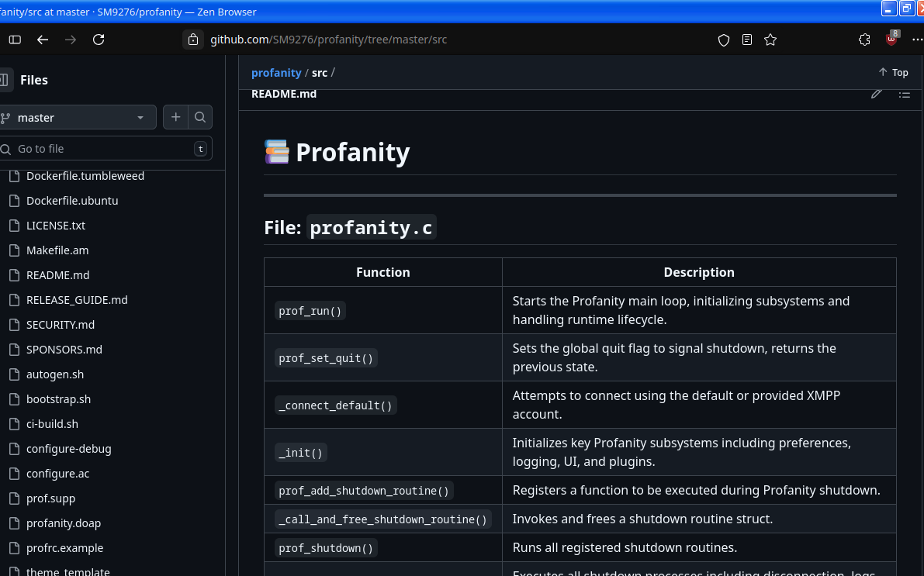The height and width of the screenshot is (576, 924).
Task: Edit README.md with pencil icon
Action: coord(876,95)
